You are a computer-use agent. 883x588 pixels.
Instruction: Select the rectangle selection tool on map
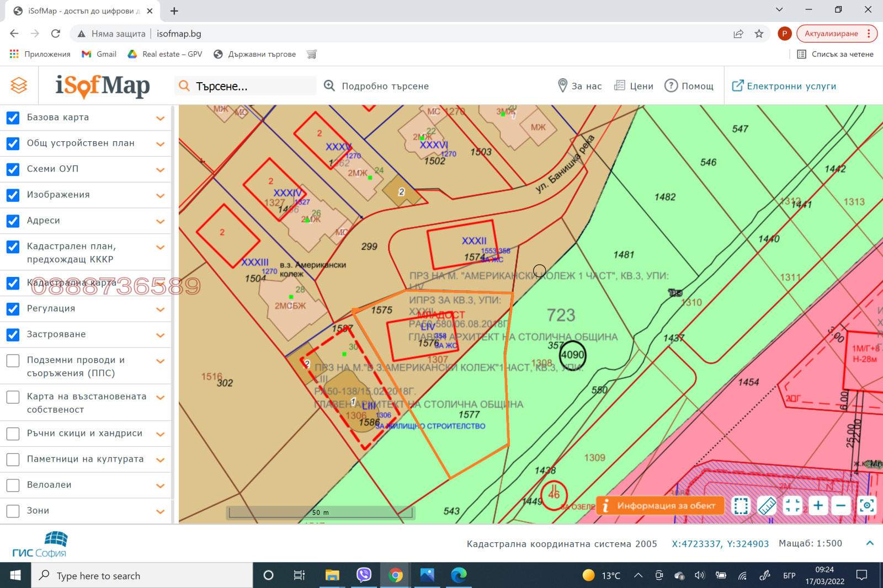741,505
